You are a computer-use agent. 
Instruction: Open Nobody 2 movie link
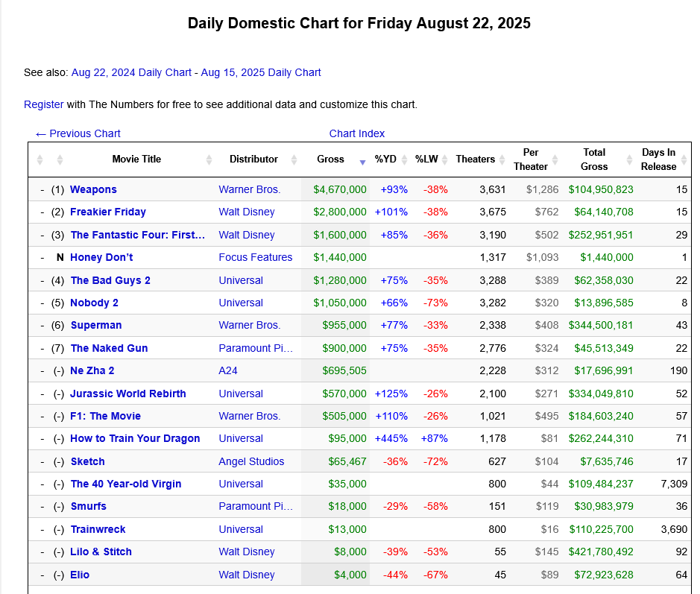(94, 303)
